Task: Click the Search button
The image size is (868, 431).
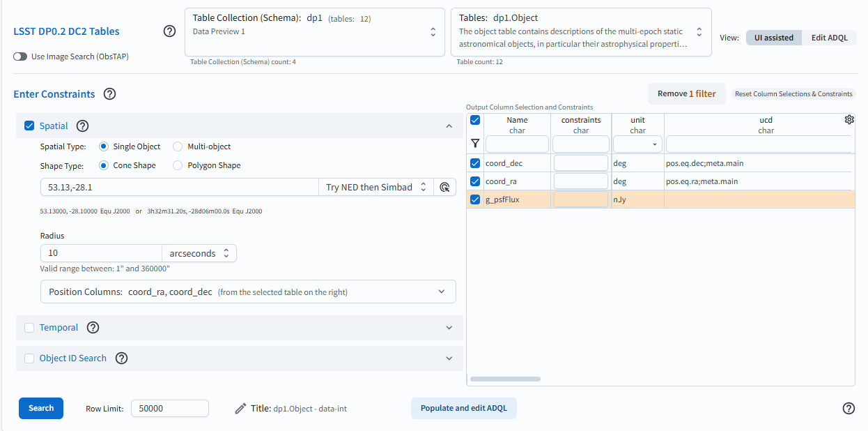Action: point(40,408)
